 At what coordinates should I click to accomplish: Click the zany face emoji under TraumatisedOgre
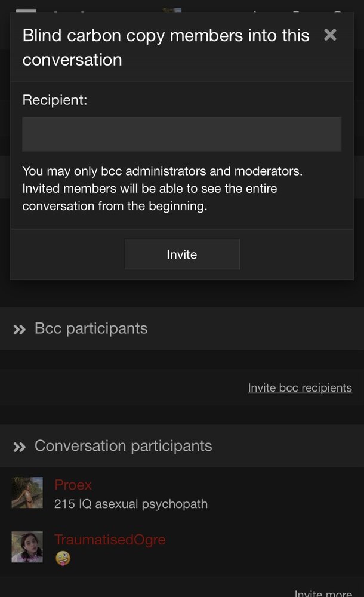click(x=62, y=559)
